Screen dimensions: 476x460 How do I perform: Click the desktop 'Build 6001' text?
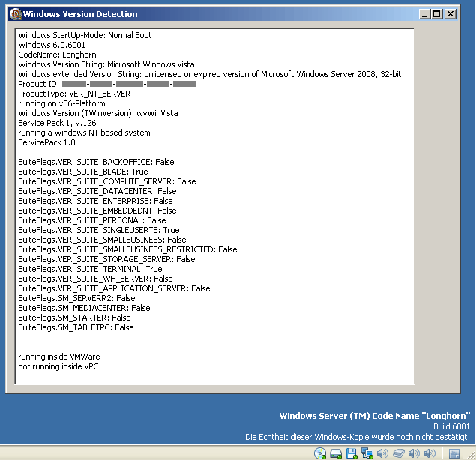pos(451,426)
